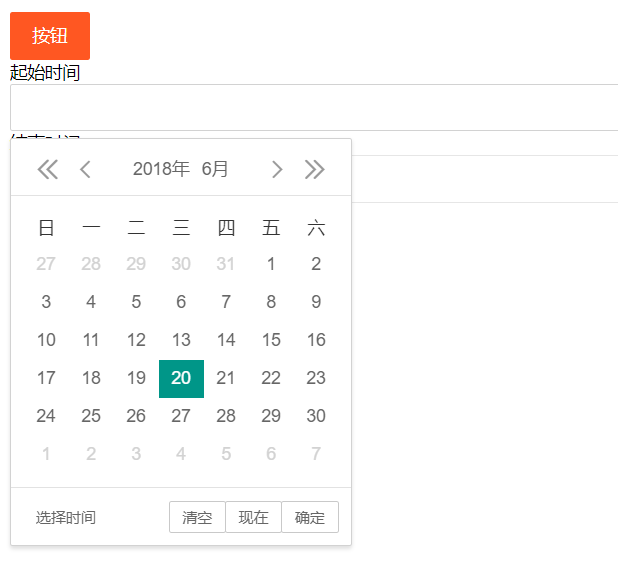Image resolution: width=619 pixels, height=578 pixels.
Task: Pick June 1 in calendar
Action: [271, 265]
